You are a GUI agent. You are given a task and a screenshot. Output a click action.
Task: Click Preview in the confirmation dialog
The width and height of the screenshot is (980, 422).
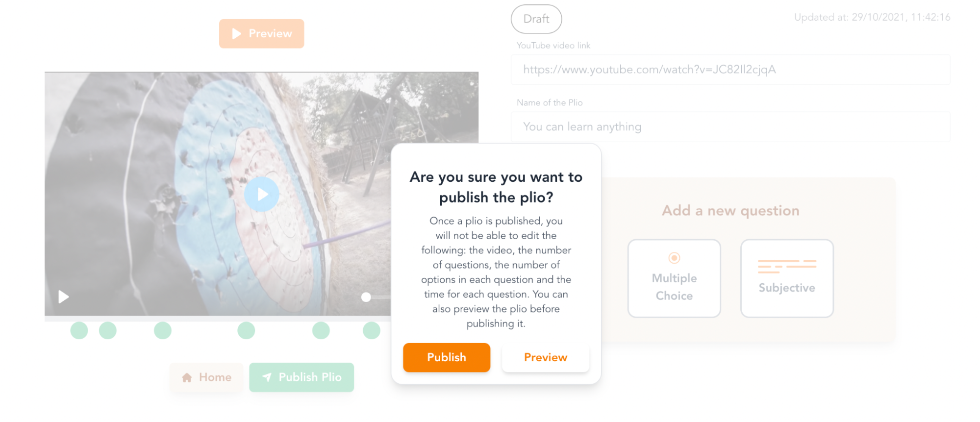(545, 357)
